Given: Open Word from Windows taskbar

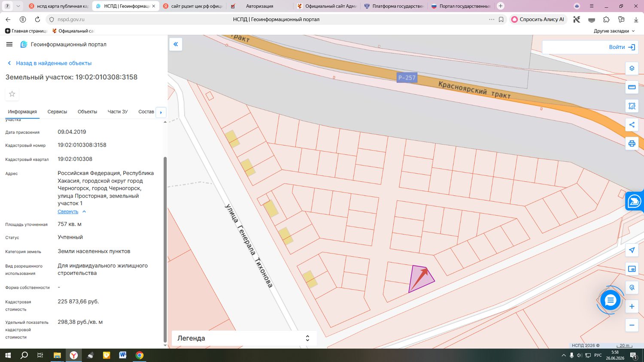Looking at the screenshot, I should pyautogui.click(x=123, y=355).
